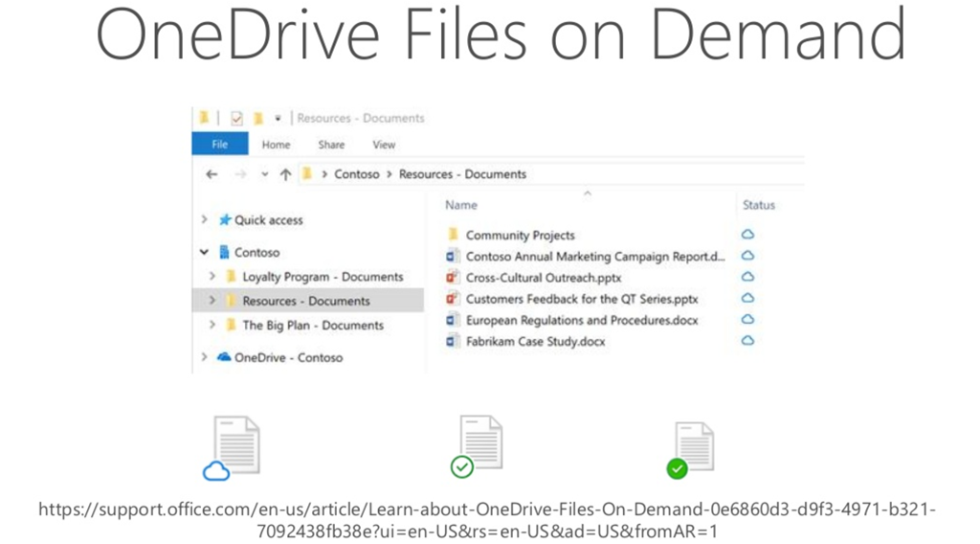Select European Regulations and Procedures.docx
The height and width of the screenshot is (544, 980).
click(x=582, y=320)
